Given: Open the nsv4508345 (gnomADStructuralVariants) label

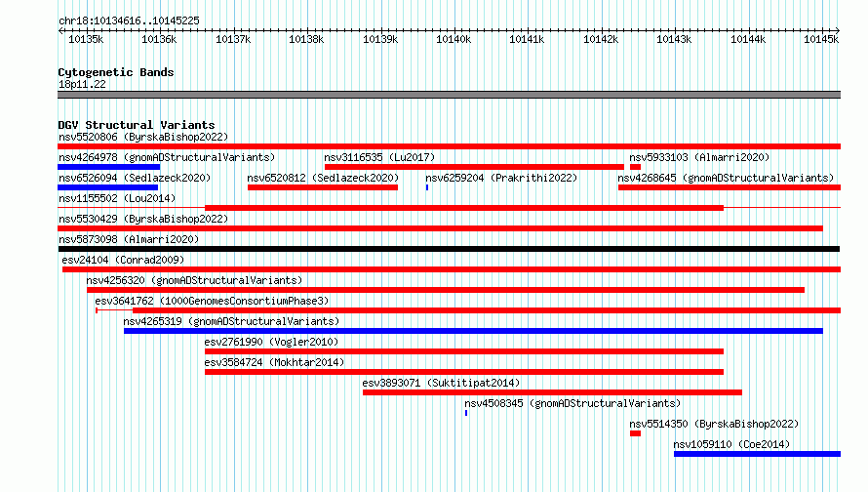Looking at the screenshot, I should click(x=572, y=403).
